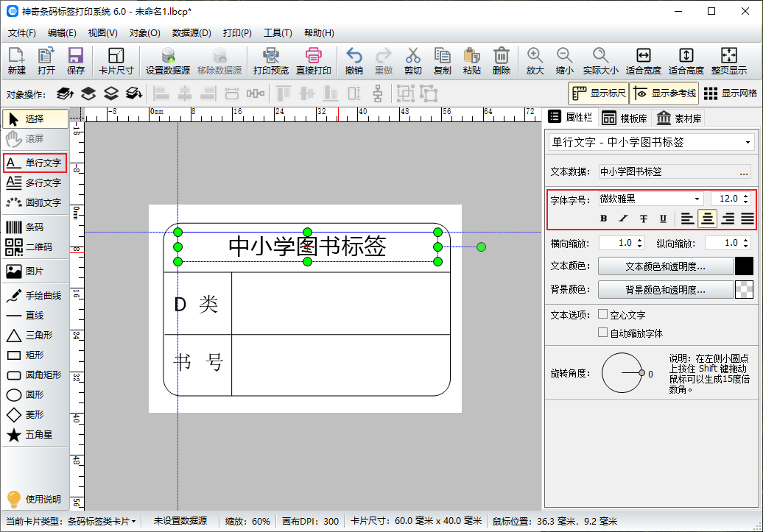Zoom in with 放大 magnifier

(x=535, y=61)
